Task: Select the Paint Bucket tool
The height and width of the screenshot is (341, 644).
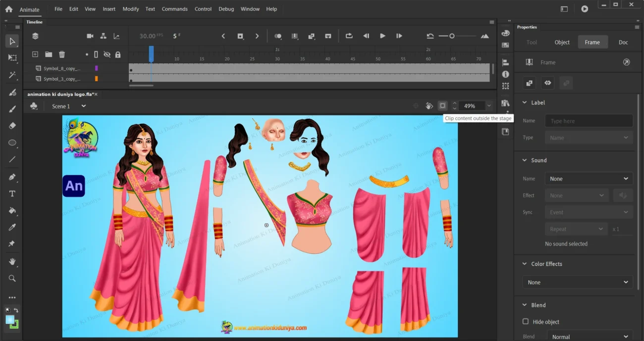Action: coord(12,210)
